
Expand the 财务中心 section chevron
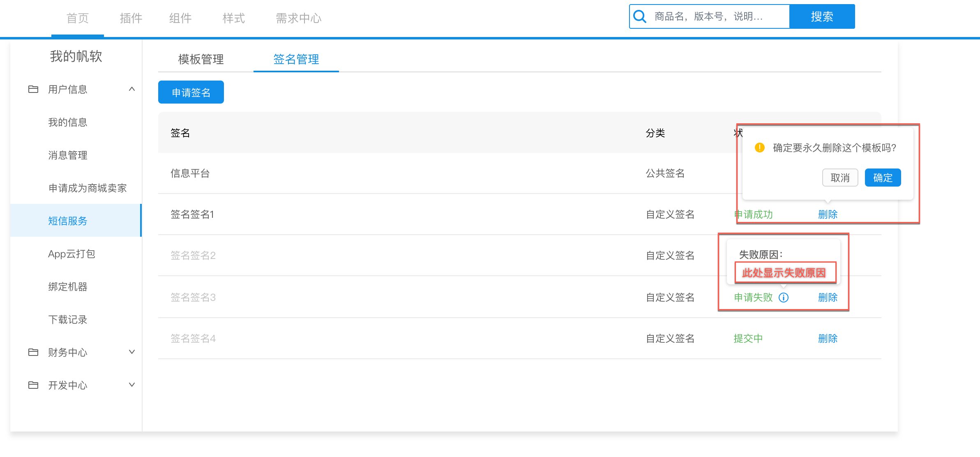132,352
